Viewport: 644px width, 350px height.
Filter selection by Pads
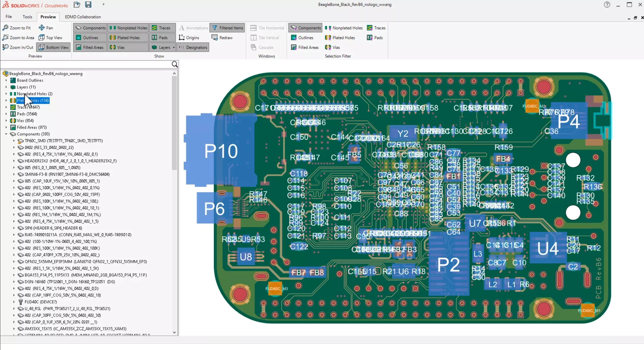(375, 38)
